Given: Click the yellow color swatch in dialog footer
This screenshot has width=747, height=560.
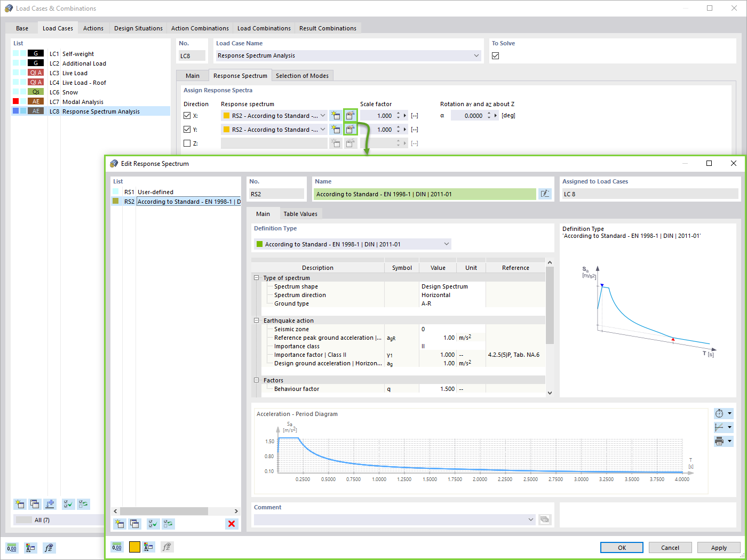Looking at the screenshot, I should [x=134, y=547].
